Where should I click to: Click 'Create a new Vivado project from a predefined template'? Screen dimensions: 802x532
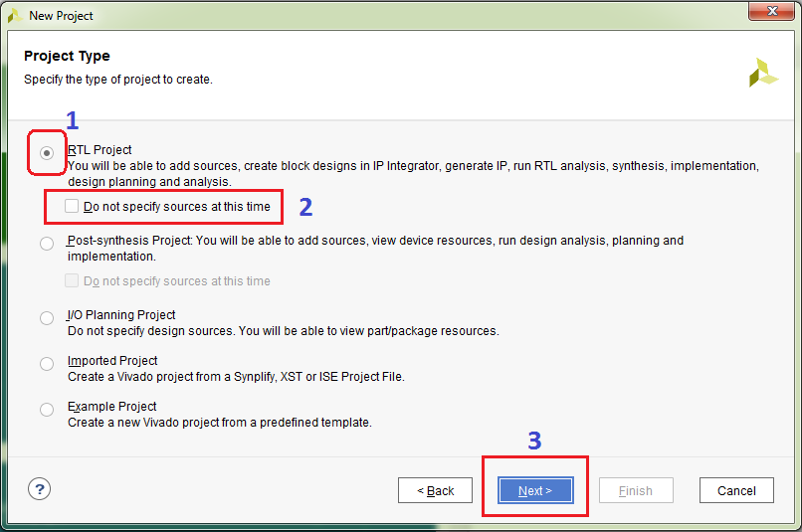pyautogui.click(x=220, y=423)
